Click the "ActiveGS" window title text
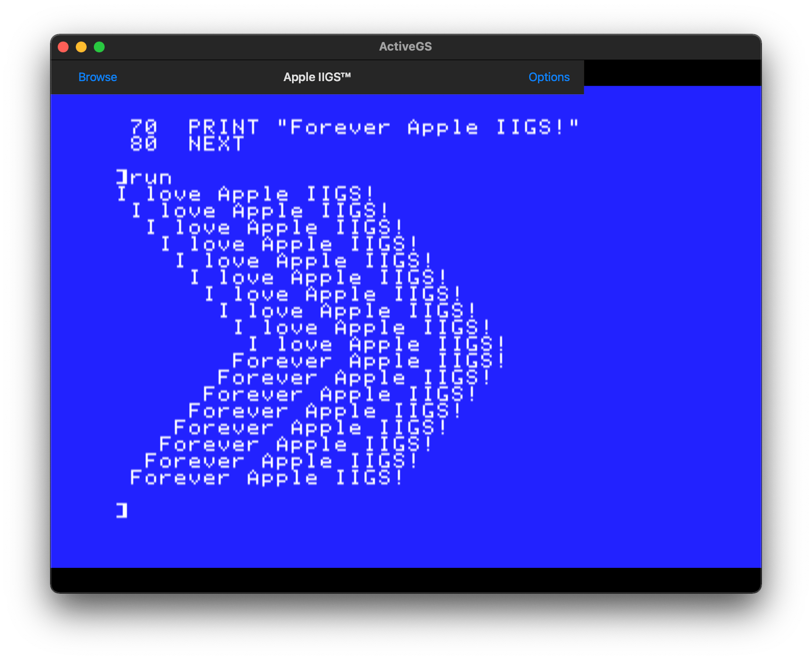 coord(406,46)
